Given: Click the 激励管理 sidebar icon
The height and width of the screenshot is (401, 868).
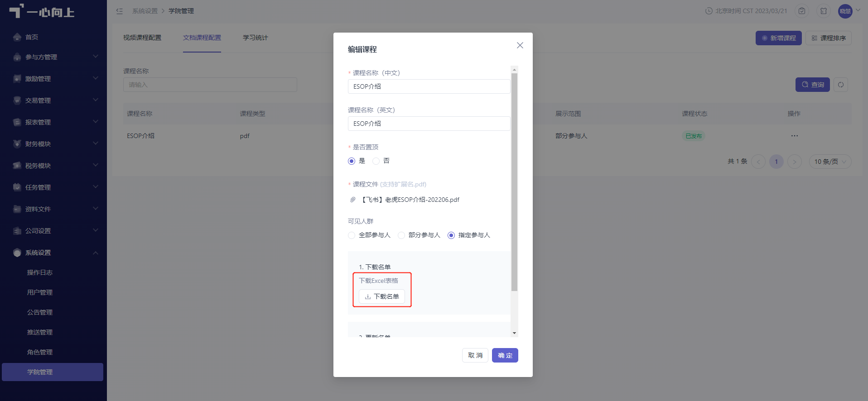Looking at the screenshot, I should tap(17, 79).
